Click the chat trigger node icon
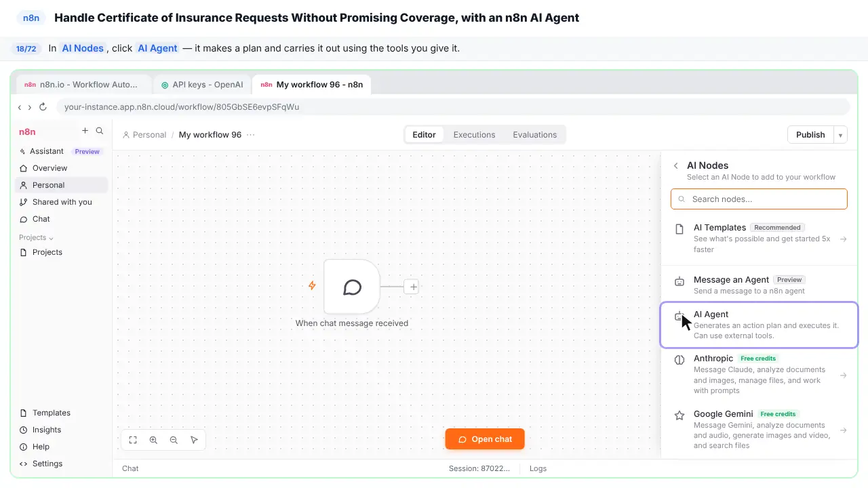 click(x=352, y=287)
